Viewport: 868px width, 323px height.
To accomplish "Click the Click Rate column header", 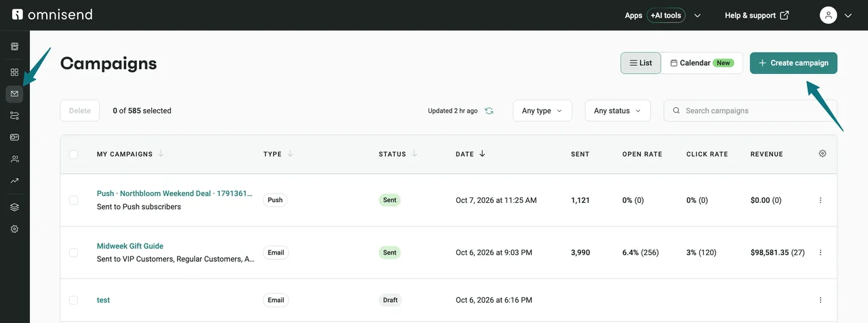I will coord(707,154).
